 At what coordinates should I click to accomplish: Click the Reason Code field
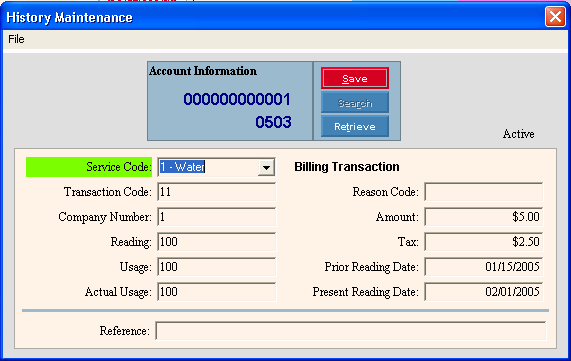[484, 192]
